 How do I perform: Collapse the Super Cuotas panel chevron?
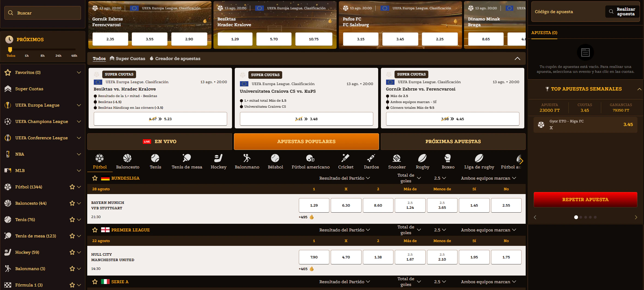click(517, 59)
